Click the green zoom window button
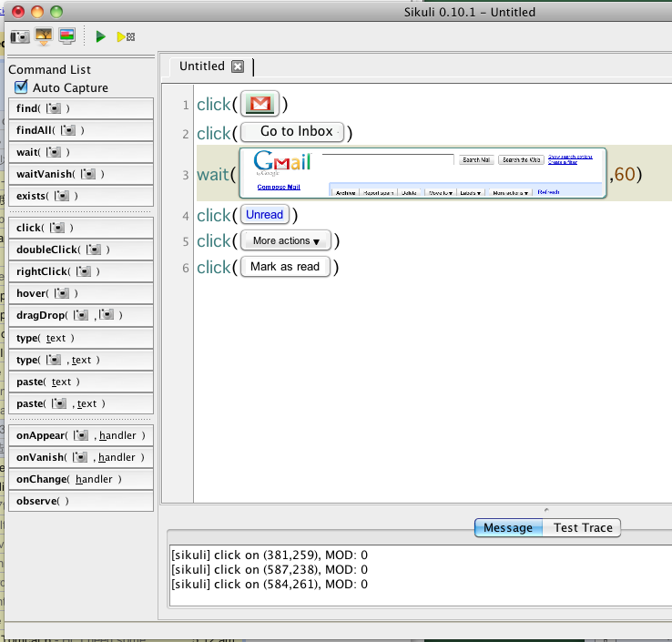 click(56, 12)
